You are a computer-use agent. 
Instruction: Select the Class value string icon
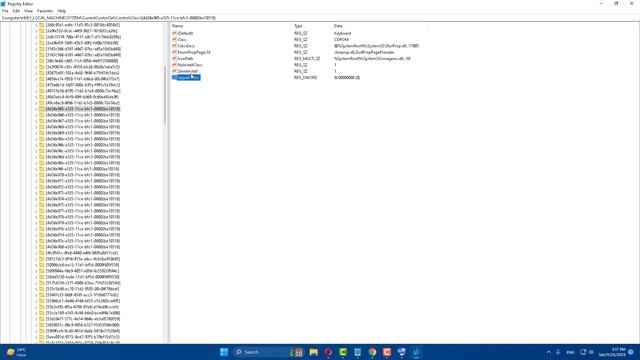[x=174, y=40]
